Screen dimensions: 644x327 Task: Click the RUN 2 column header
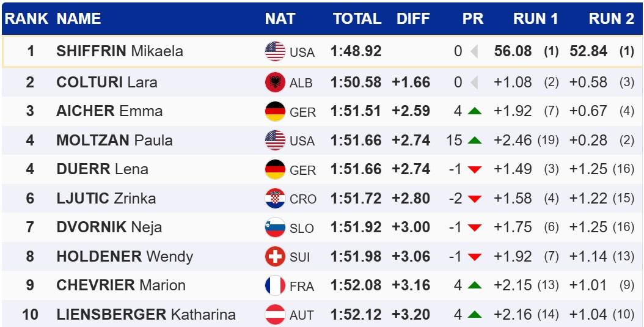pyautogui.click(x=611, y=19)
